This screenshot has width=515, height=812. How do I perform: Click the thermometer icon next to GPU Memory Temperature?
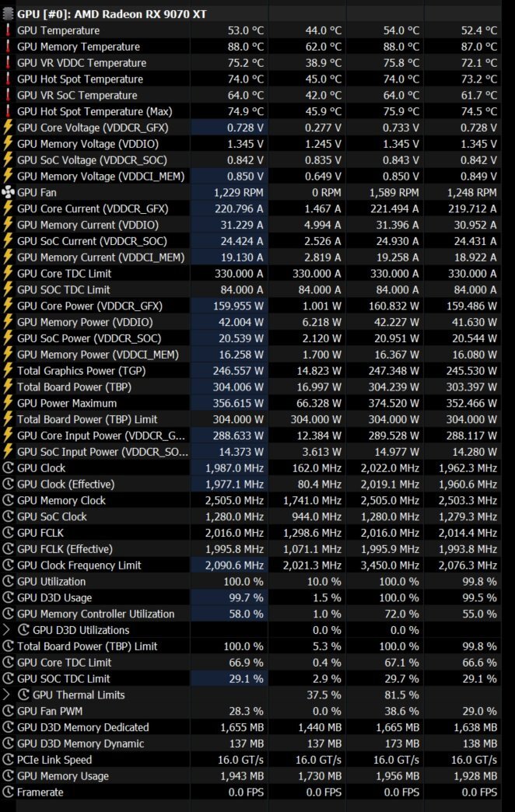(8, 47)
